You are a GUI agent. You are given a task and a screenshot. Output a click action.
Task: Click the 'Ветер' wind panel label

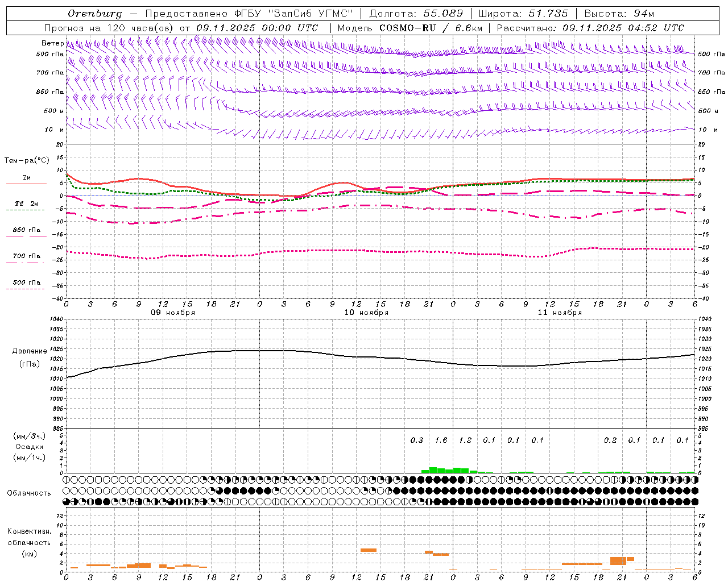tap(52, 43)
